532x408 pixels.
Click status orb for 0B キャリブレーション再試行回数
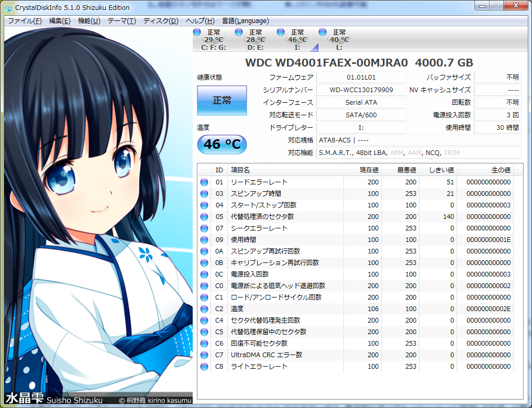pyautogui.click(x=204, y=263)
